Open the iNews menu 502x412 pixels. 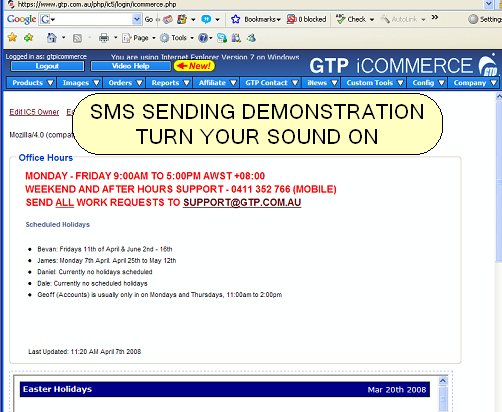pyautogui.click(x=321, y=83)
